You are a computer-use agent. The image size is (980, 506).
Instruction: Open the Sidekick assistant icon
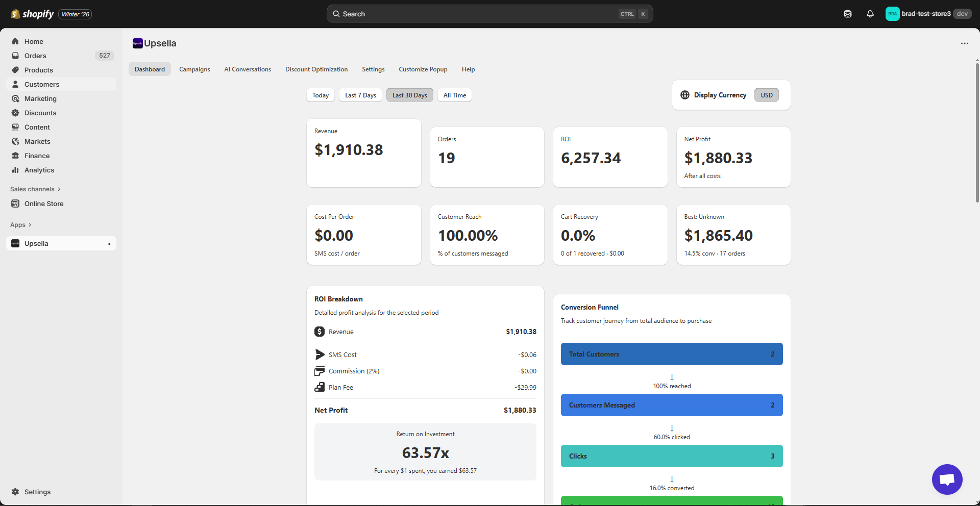pos(848,14)
